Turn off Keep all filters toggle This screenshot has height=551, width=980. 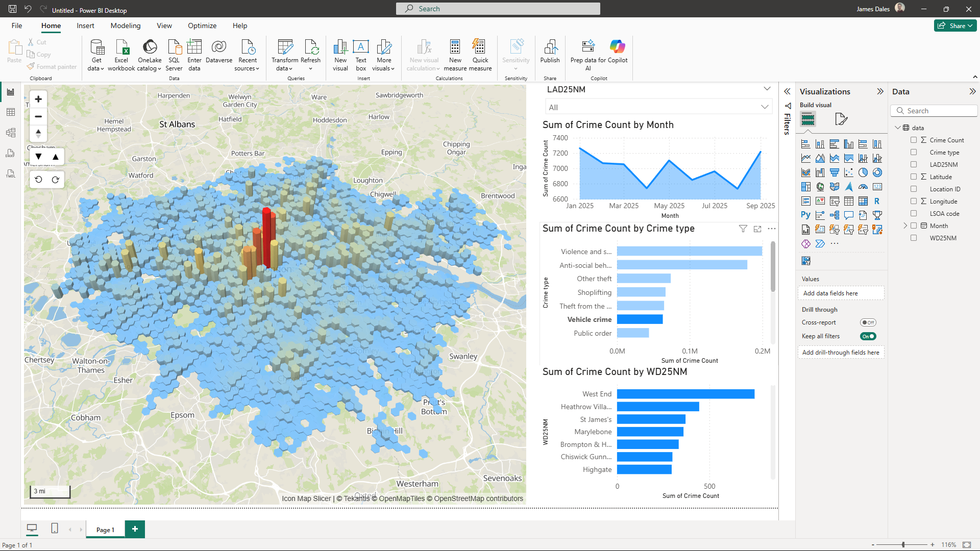coord(868,336)
